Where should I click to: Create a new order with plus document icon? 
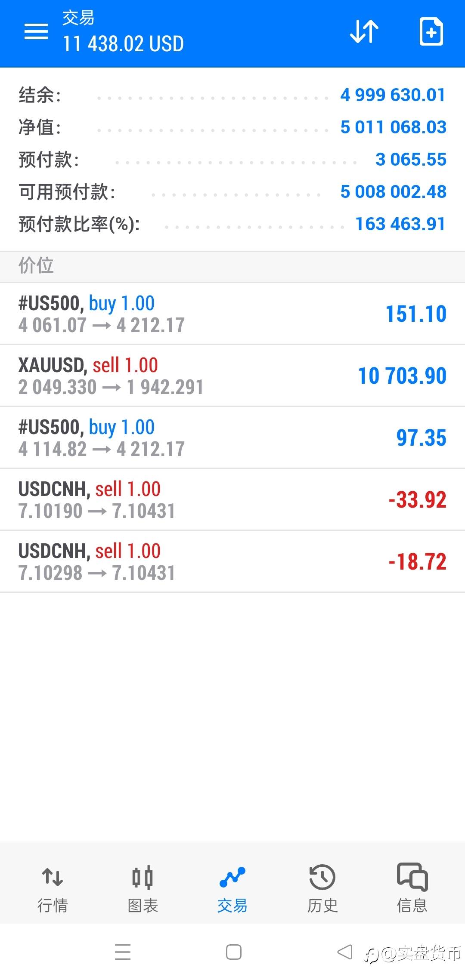(431, 31)
